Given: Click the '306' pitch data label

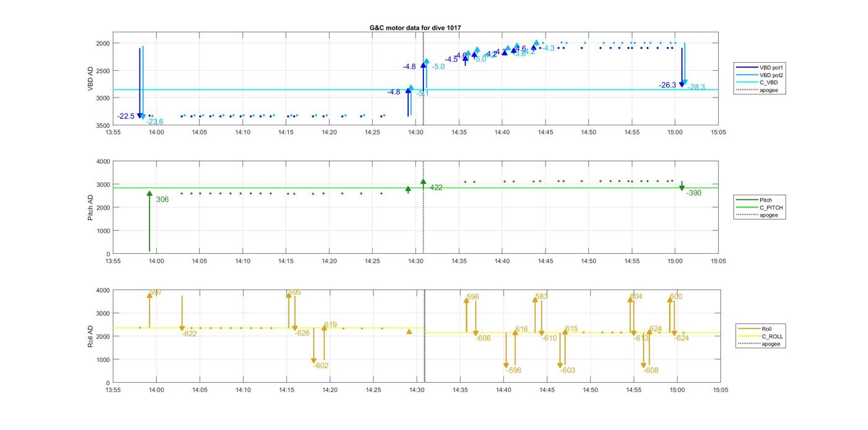Looking at the screenshot, I should (162, 200).
